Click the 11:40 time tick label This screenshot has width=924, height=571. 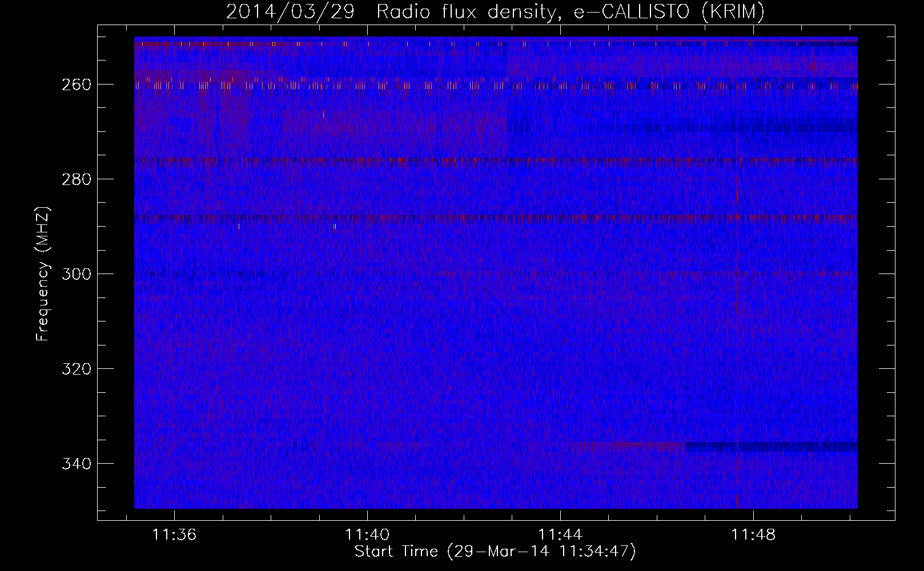[367, 534]
